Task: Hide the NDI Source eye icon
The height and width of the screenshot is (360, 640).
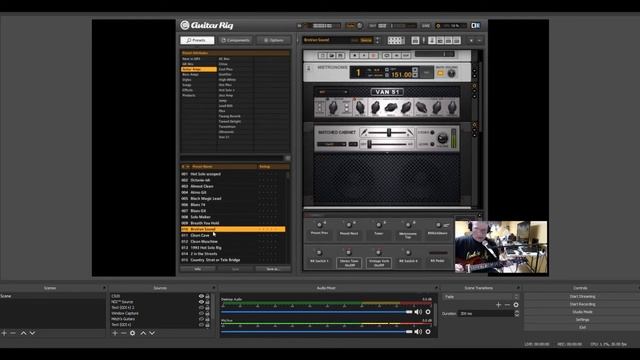Action: (x=201, y=302)
